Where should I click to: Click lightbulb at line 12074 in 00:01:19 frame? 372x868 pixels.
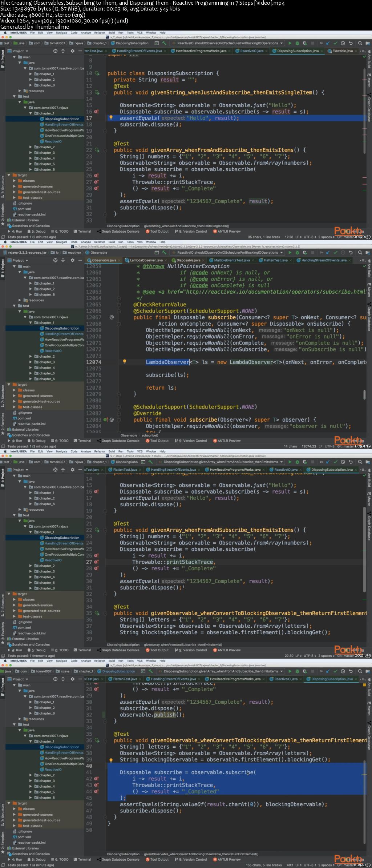[x=124, y=362]
